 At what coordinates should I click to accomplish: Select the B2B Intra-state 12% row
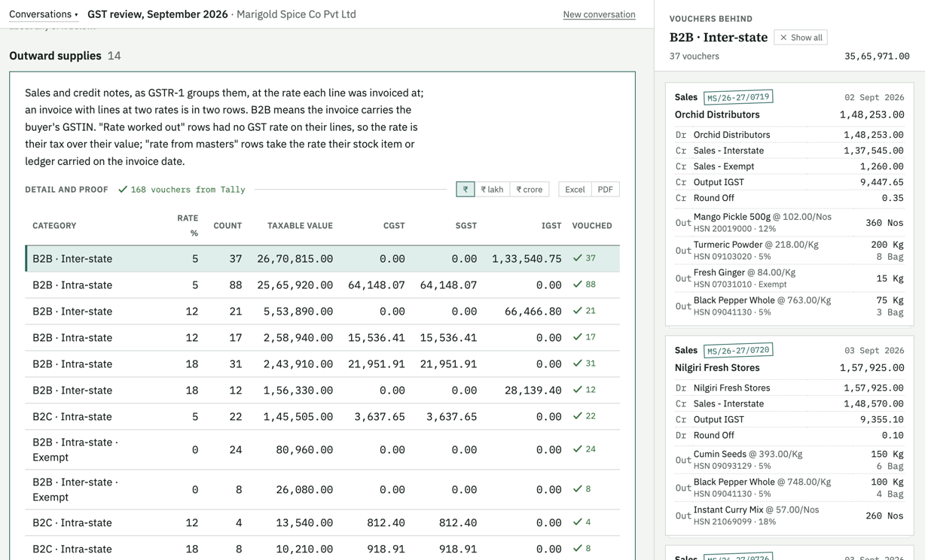point(322,337)
